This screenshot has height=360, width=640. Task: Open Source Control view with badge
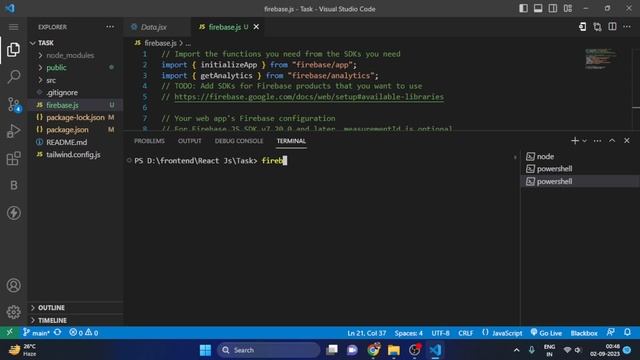(x=13, y=104)
